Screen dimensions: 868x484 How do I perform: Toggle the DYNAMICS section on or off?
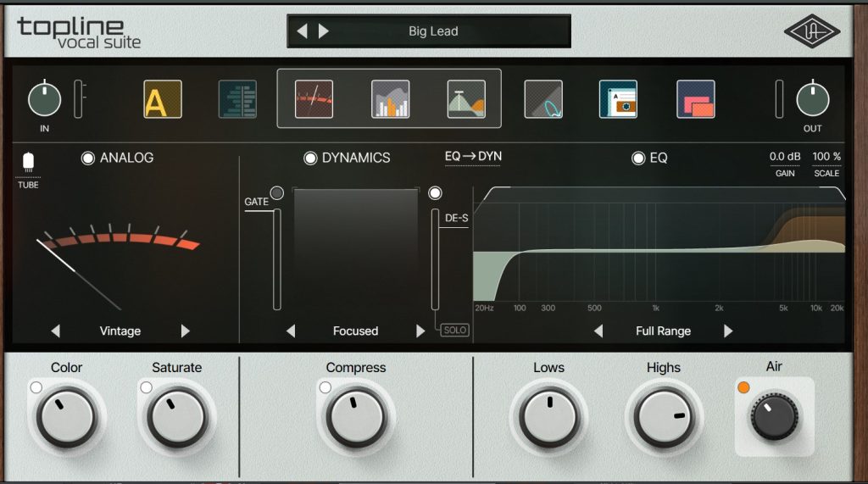(310, 159)
